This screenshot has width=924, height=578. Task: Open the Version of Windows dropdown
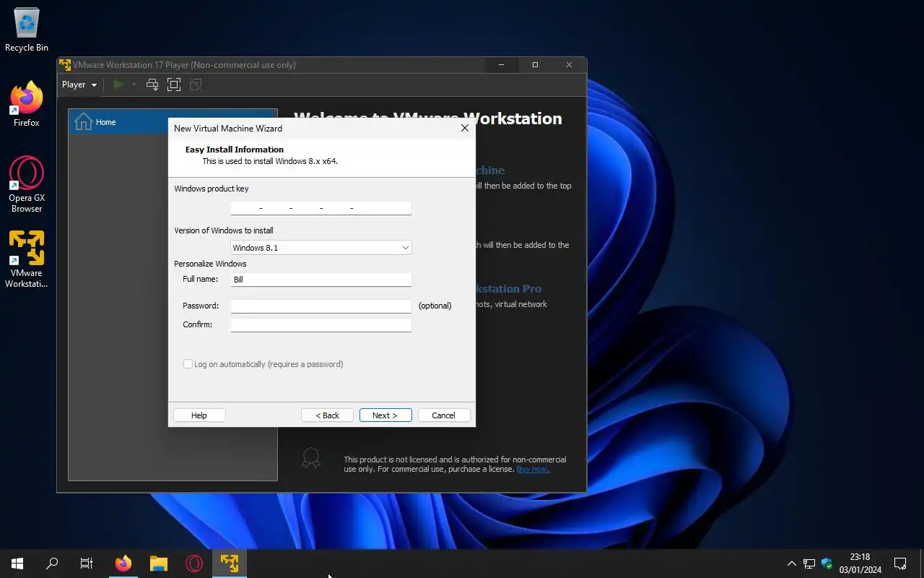[x=321, y=248]
